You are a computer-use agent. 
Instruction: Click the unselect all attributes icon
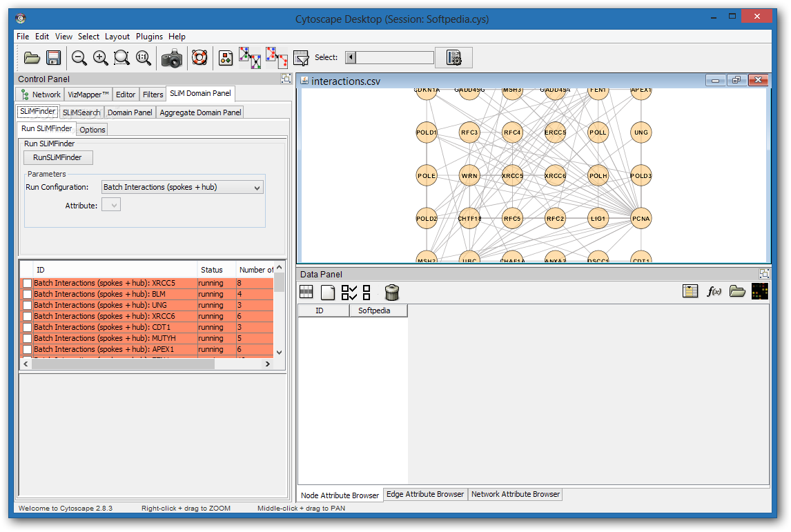coord(367,293)
